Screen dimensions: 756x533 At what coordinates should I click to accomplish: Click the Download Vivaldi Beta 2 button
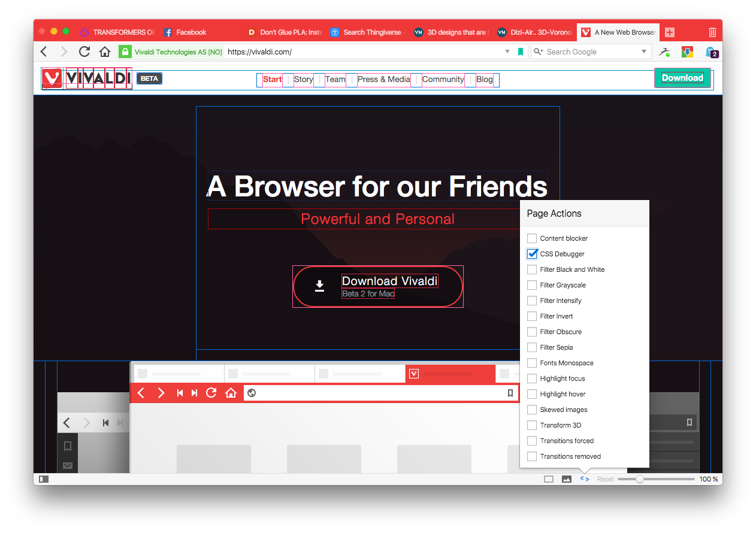(x=378, y=286)
